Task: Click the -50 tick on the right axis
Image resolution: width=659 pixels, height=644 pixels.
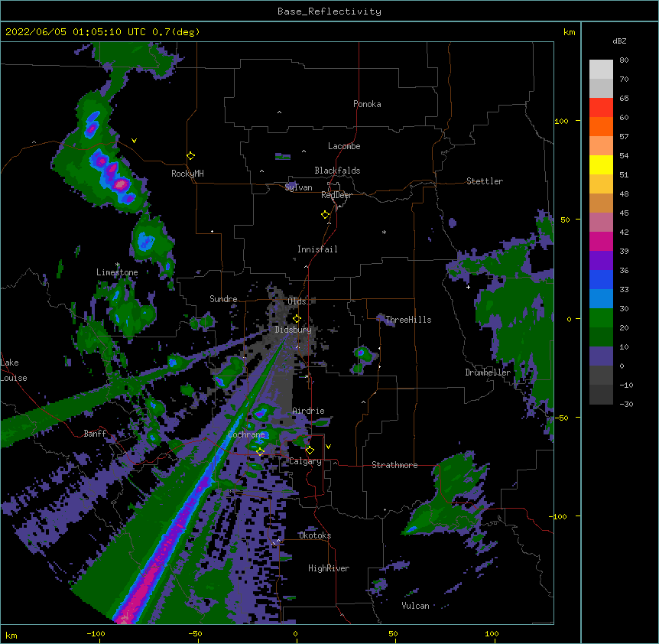Action: click(561, 418)
